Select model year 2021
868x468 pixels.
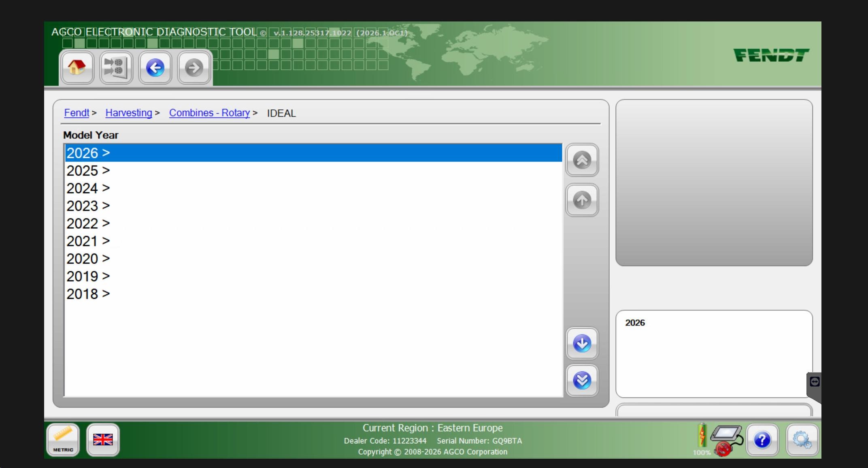(313, 241)
